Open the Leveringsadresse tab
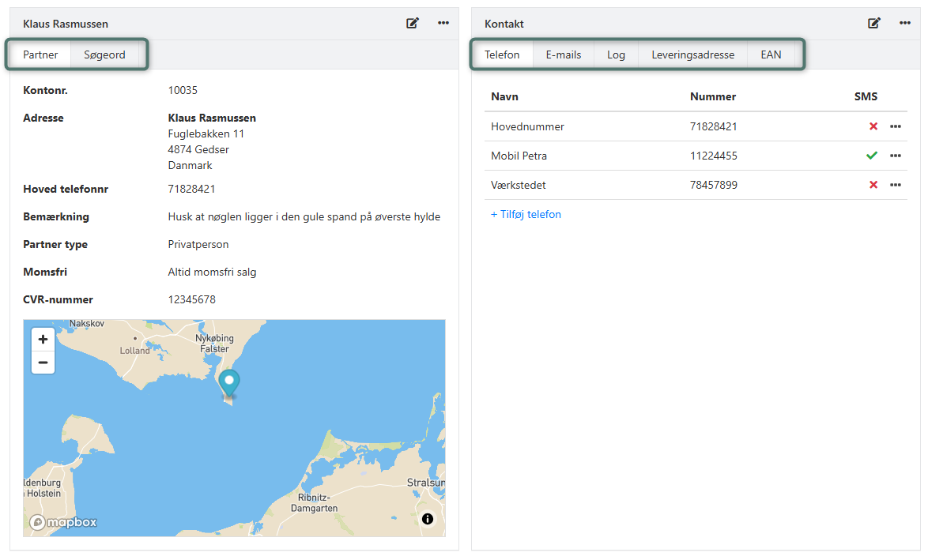The height and width of the screenshot is (560, 928). click(x=692, y=55)
